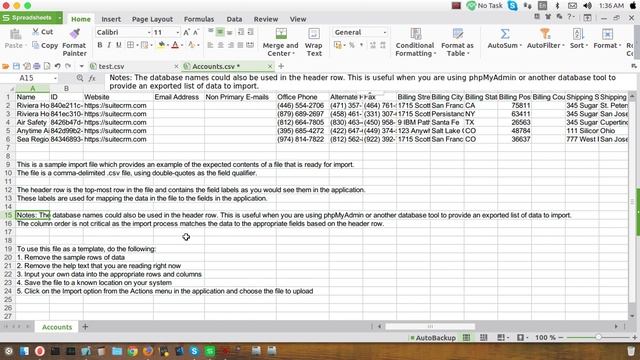Image resolution: width=640 pixels, height=360 pixels.
Task: Click the fill color bucket swatch
Action: pos(161,45)
